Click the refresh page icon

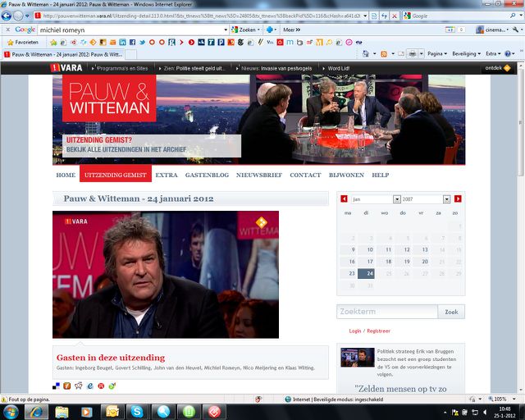[384, 16]
